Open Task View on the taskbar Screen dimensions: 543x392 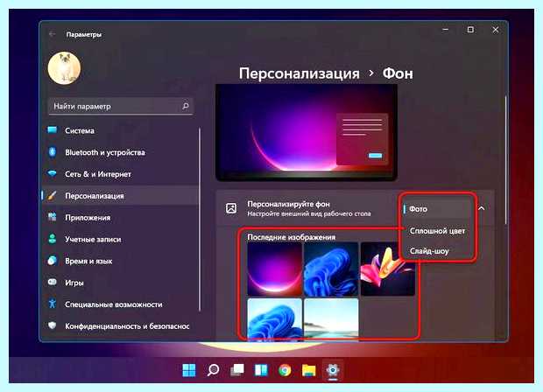coord(237,370)
